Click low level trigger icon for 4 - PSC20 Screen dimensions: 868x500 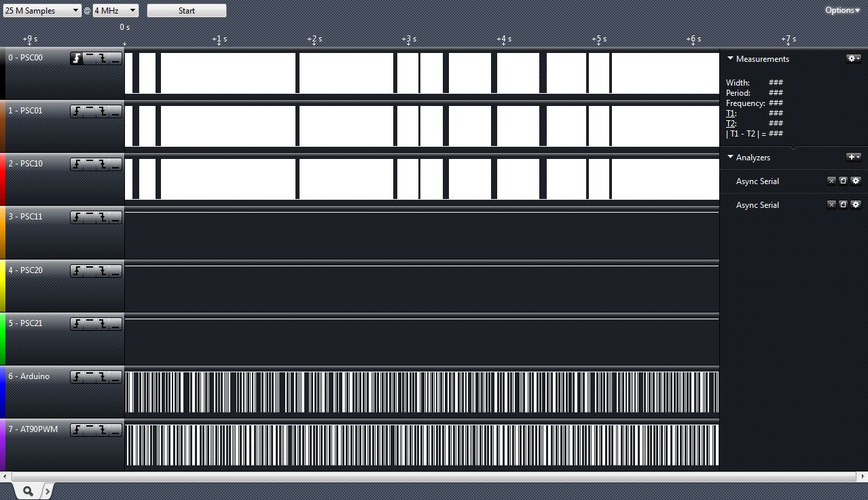click(x=115, y=271)
